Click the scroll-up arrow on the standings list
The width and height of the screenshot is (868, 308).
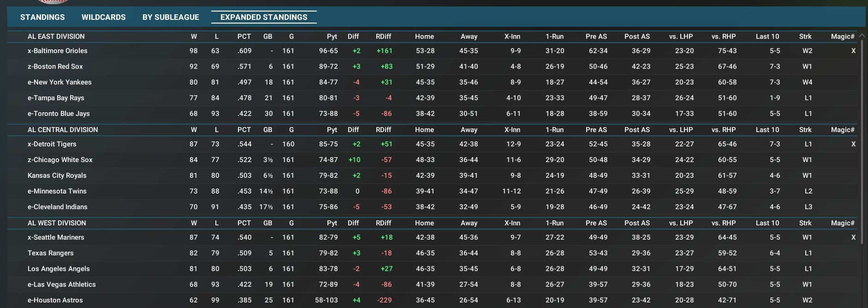(862, 36)
